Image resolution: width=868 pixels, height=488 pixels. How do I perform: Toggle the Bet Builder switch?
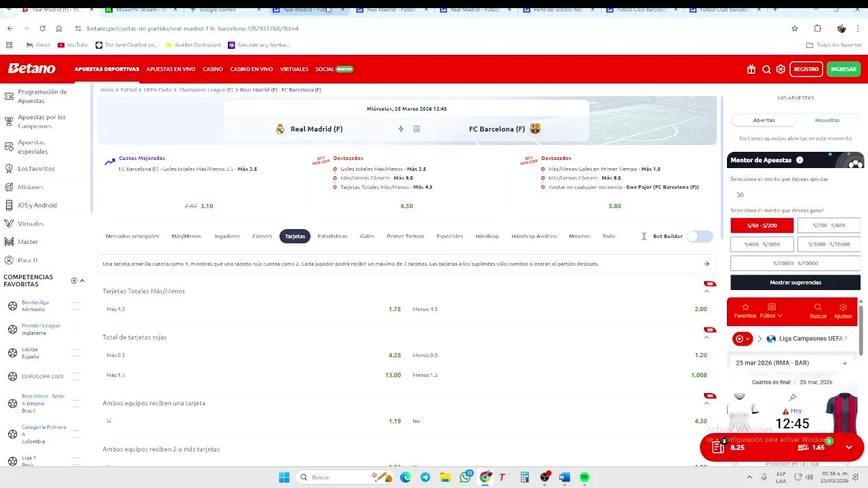tap(699, 236)
